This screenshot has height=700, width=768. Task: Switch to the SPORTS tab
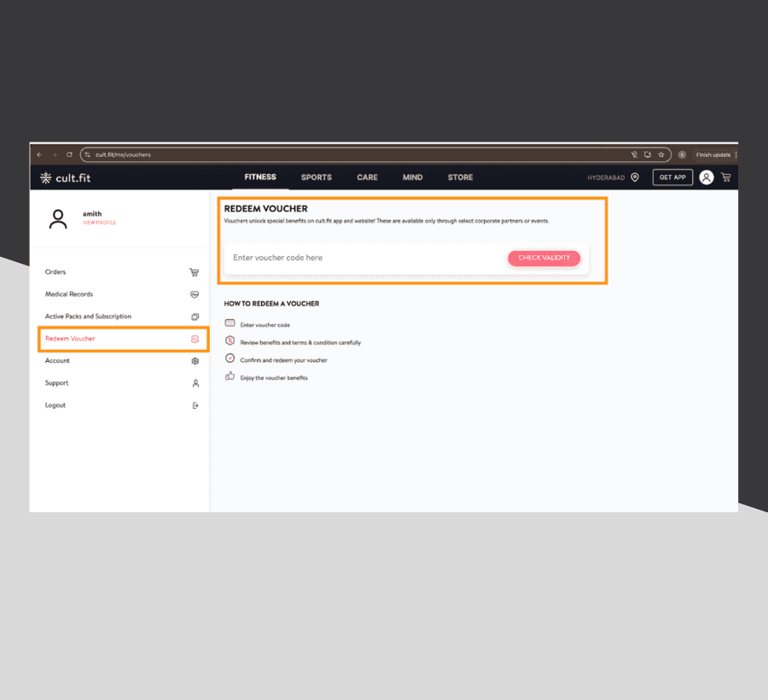point(316,178)
